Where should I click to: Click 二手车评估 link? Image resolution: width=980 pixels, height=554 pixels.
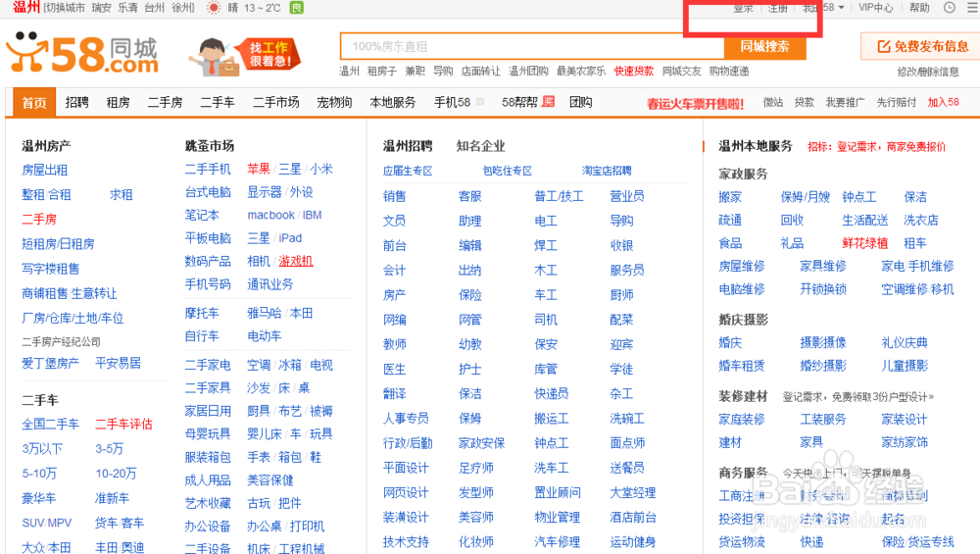[x=123, y=424]
